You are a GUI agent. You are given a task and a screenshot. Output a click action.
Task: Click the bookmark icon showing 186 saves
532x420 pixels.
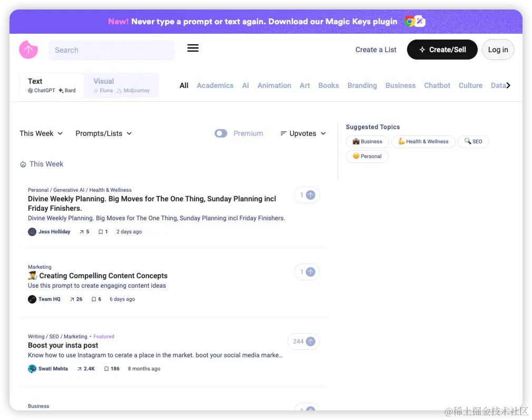(x=106, y=369)
